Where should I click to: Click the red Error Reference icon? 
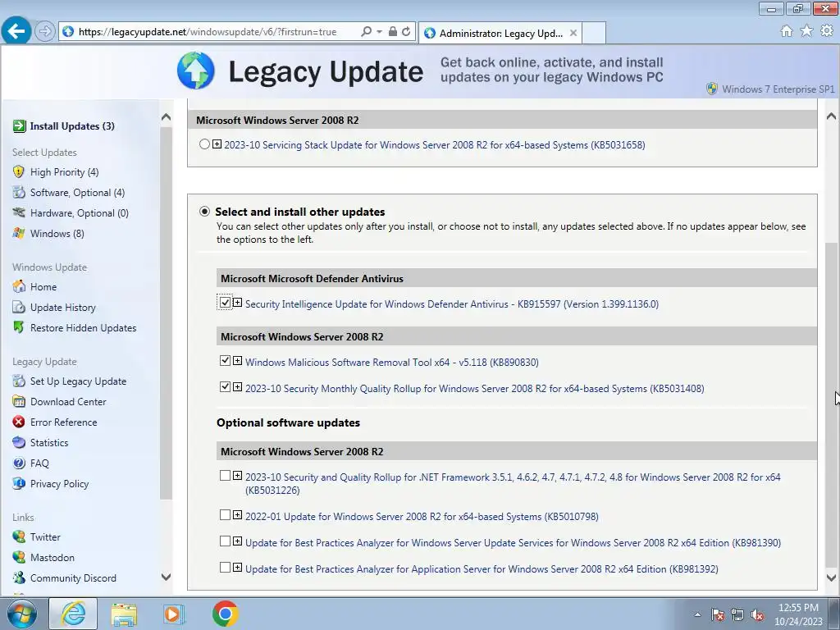click(x=19, y=422)
